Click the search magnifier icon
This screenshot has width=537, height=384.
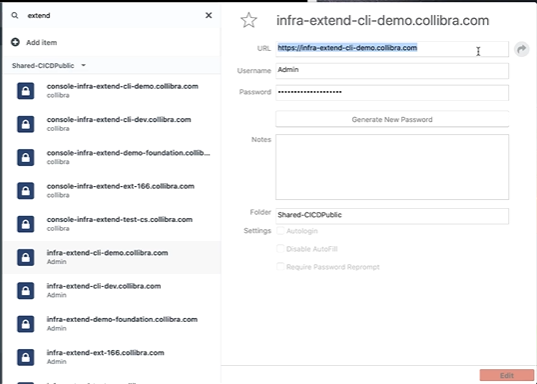[x=15, y=15]
